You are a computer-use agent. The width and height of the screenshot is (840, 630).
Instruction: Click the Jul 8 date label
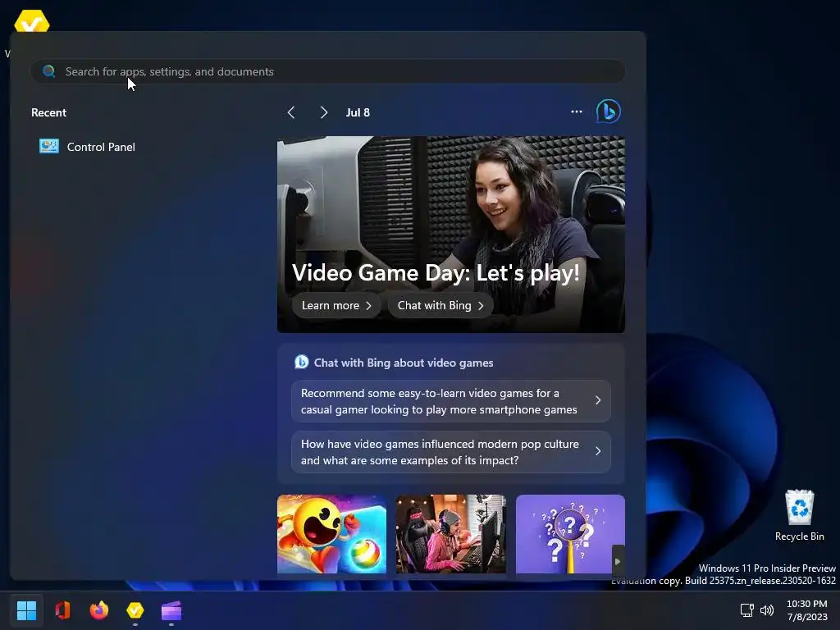pyautogui.click(x=358, y=112)
